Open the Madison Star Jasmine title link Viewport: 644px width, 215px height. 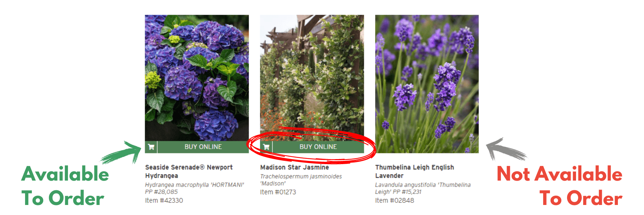294,167
